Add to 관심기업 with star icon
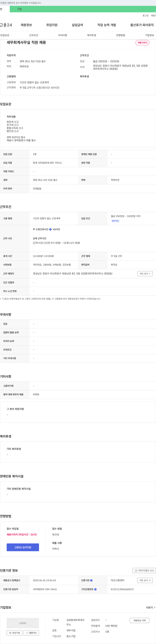156x644 pixels. click(x=14, y=633)
